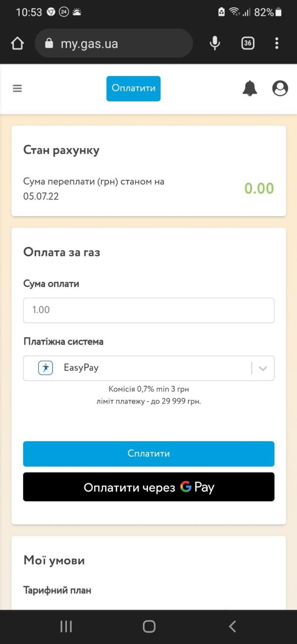Open the browser tab switcher showing 36

pyautogui.click(x=248, y=44)
